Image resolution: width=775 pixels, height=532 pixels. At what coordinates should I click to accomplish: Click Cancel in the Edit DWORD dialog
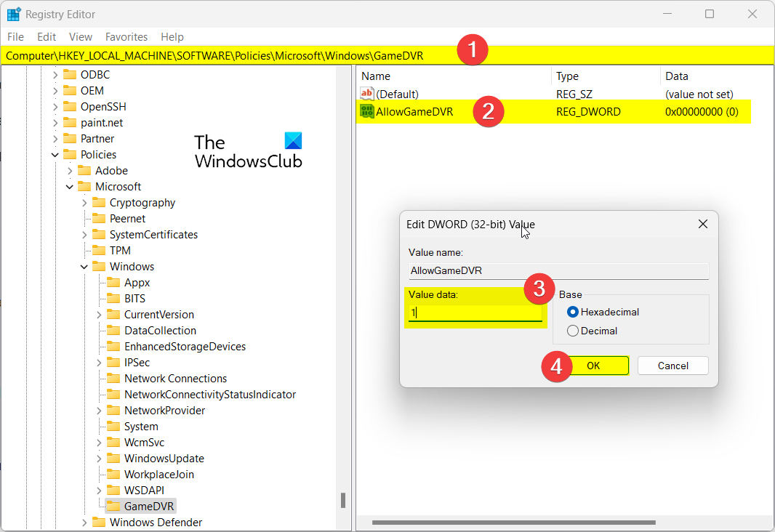672,366
